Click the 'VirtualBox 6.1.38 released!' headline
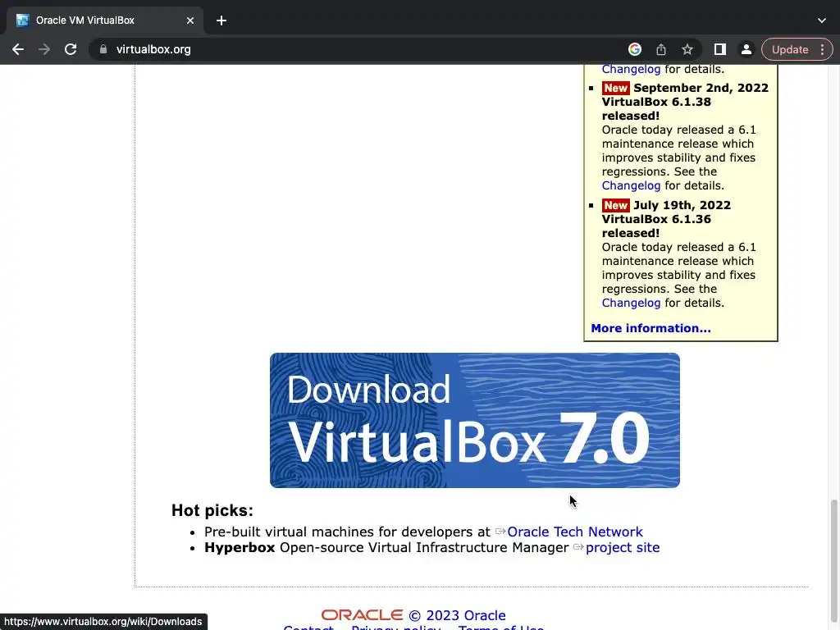Image resolution: width=840 pixels, height=630 pixels. coord(656,109)
